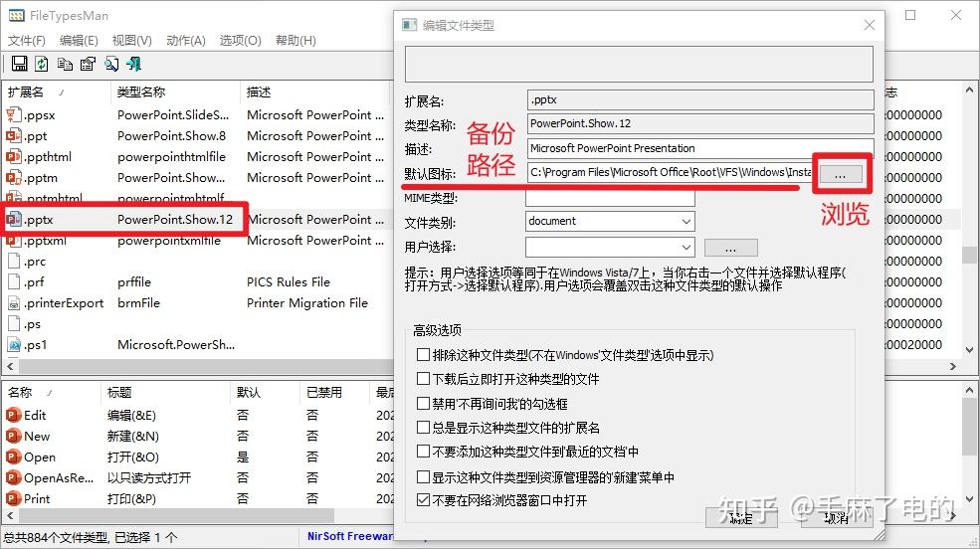Select the Print action PowerPoint icon

(x=13, y=498)
